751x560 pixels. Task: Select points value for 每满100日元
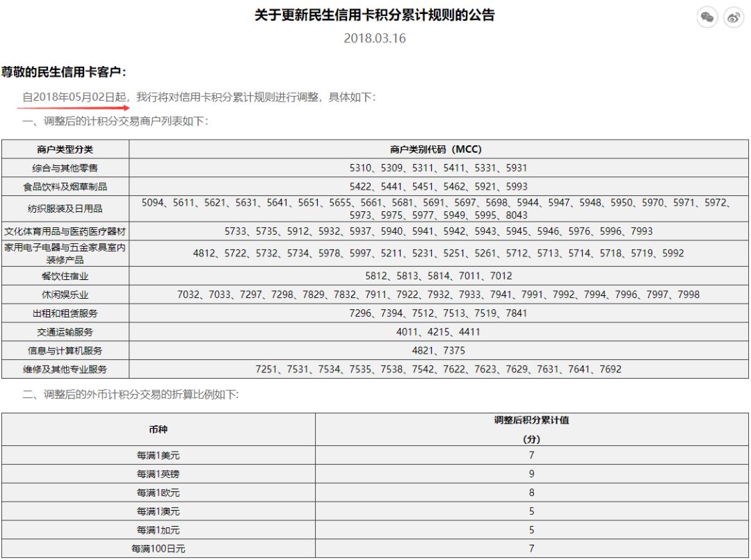(x=532, y=549)
